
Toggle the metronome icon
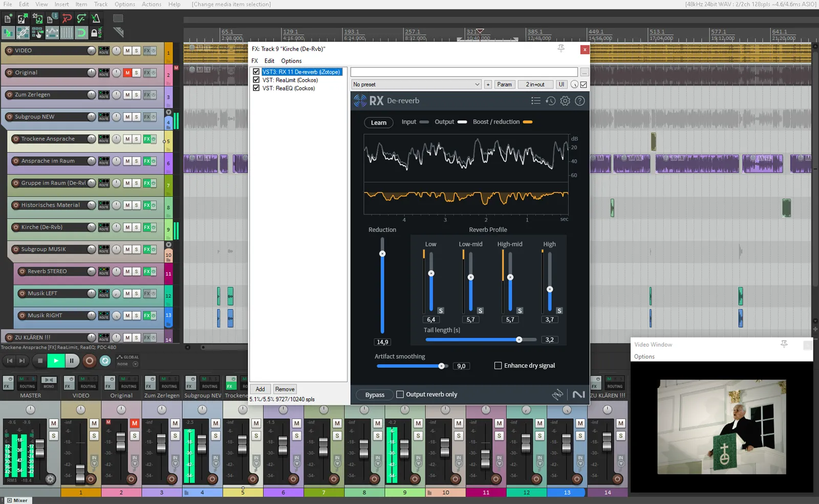[96, 19]
